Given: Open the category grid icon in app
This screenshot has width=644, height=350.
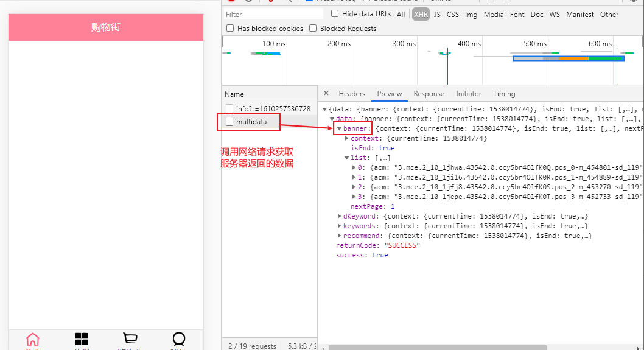Looking at the screenshot, I should pos(82,339).
